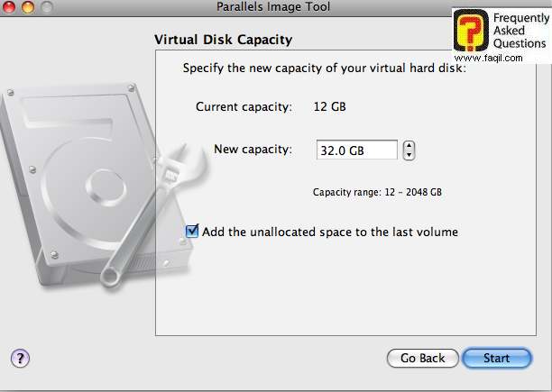Image resolution: width=552 pixels, height=392 pixels.
Task: Click the Frequently Asked Questions text
Action: tap(520, 31)
